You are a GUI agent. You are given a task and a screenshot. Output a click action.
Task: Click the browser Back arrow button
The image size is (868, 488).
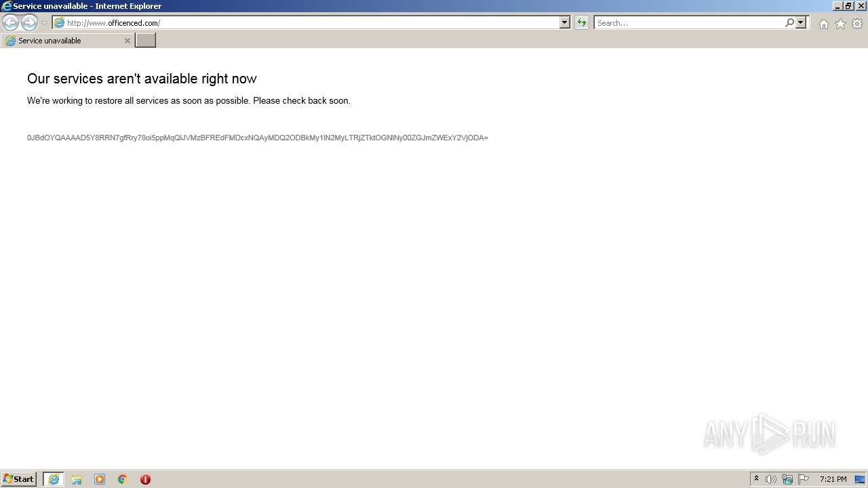[x=10, y=22]
